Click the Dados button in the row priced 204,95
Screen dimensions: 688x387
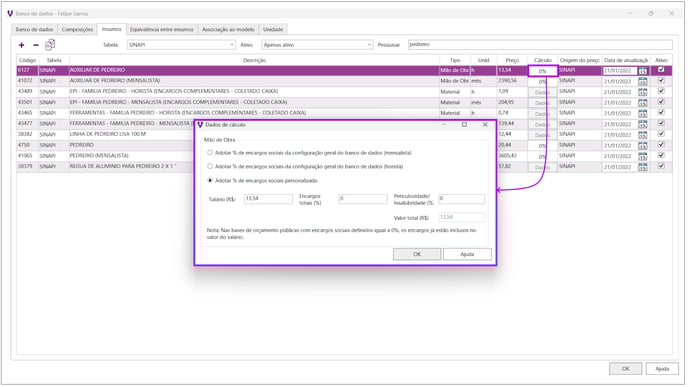[x=543, y=103]
